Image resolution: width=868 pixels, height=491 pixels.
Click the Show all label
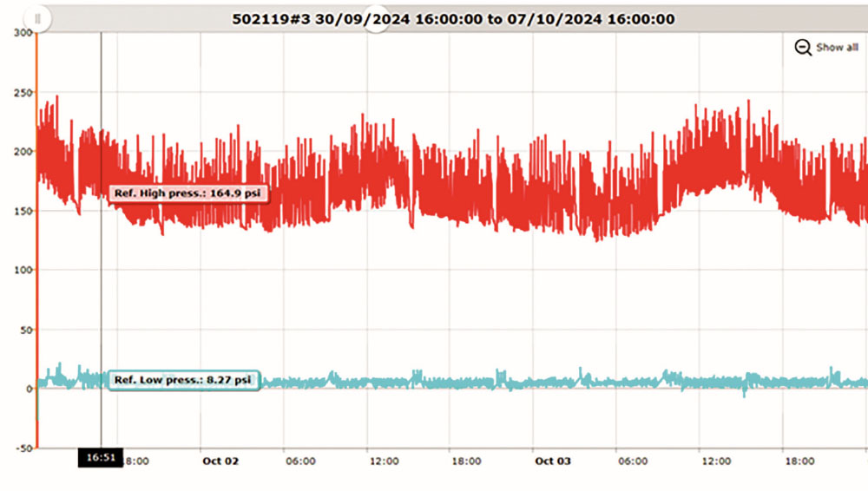pyautogui.click(x=837, y=48)
